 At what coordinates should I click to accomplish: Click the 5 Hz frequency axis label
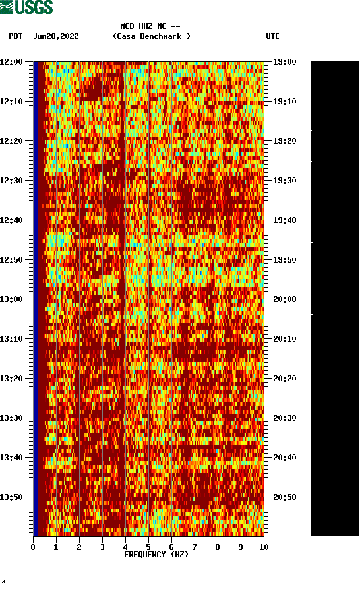tap(148, 547)
